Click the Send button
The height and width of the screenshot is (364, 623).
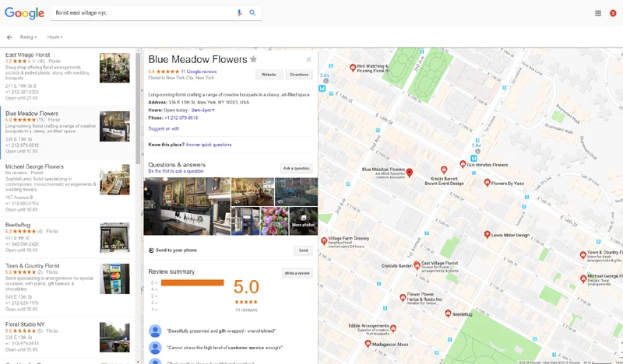click(303, 250)
